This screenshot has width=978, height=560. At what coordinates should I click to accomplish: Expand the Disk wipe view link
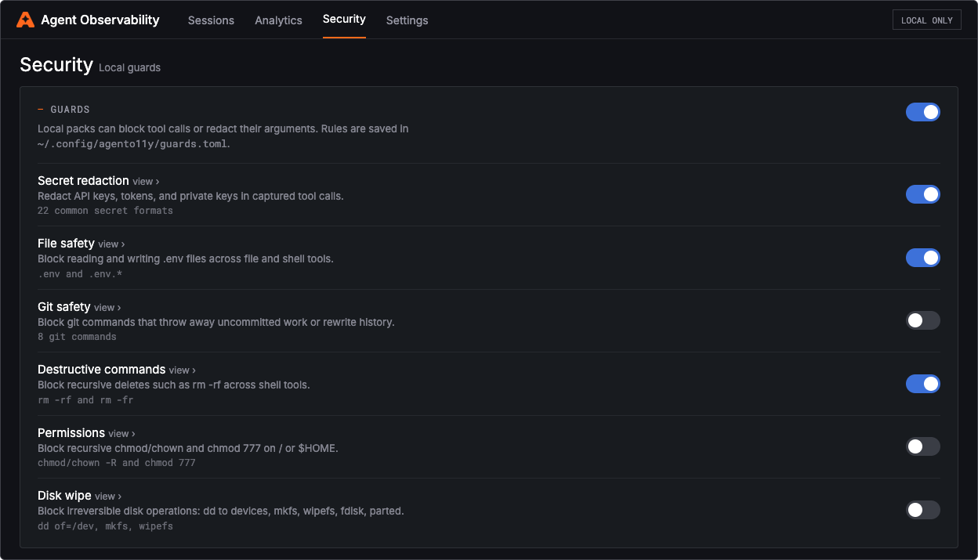(108, 497)
